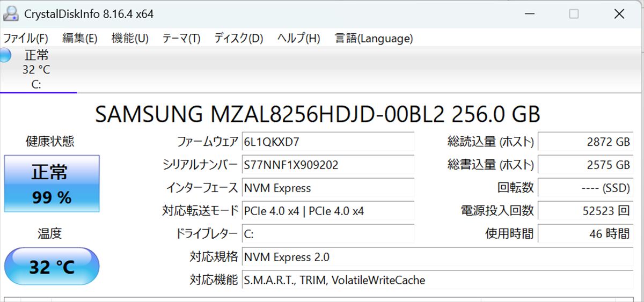Click the インターフェース label
The width and height of the screenshot is (644, 302).
coord(202,188)
